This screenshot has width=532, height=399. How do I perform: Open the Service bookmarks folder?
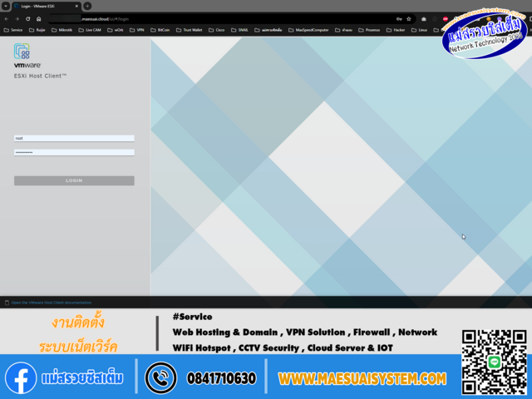13,30
